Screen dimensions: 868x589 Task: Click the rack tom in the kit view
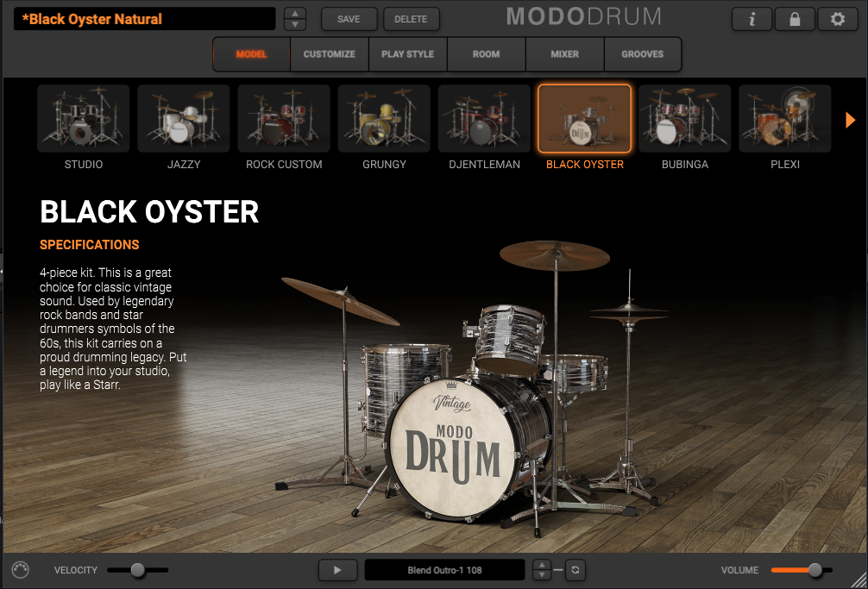509,338
